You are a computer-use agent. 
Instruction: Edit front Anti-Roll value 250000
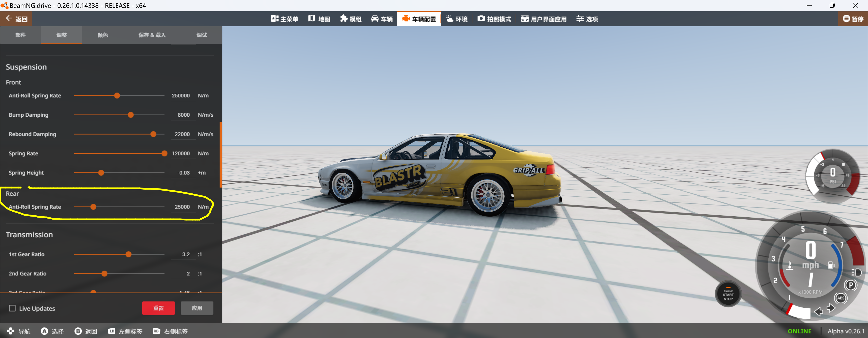pos(183,96)
